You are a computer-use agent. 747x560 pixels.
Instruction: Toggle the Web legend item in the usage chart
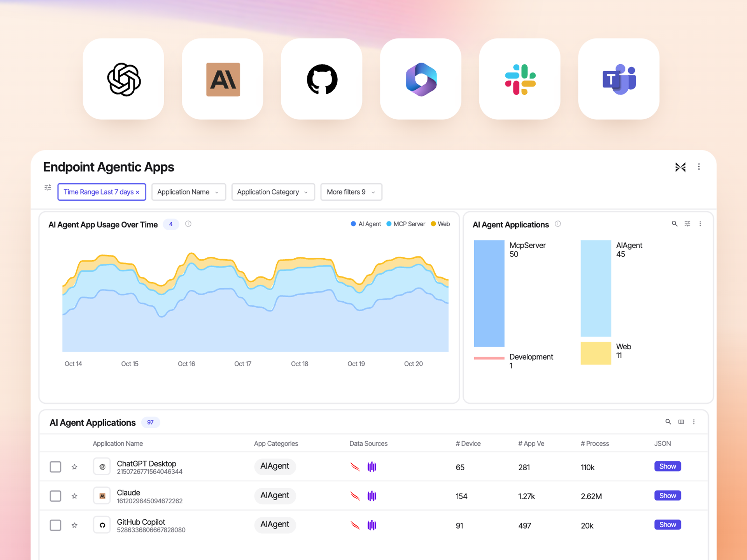(x=440, y=224)
